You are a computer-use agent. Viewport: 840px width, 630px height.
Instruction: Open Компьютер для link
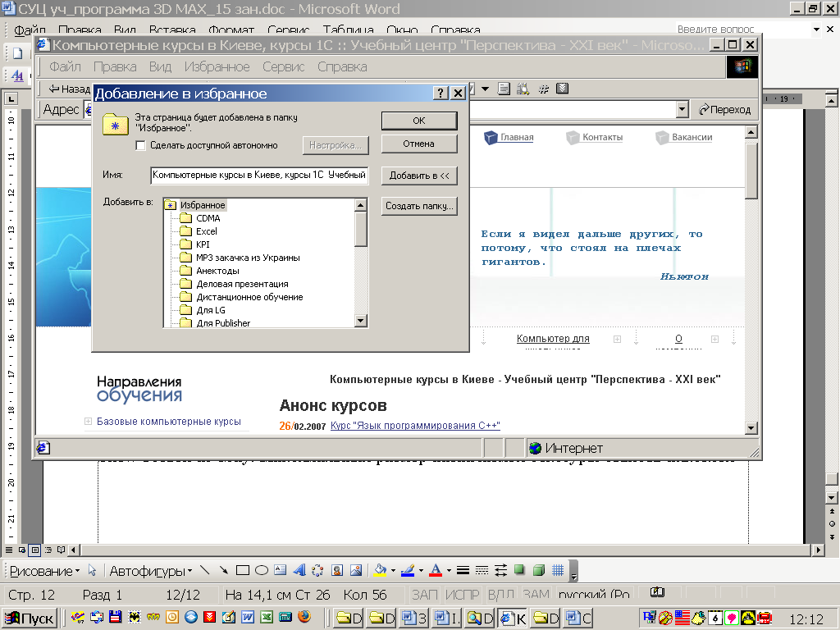point(553,339)
